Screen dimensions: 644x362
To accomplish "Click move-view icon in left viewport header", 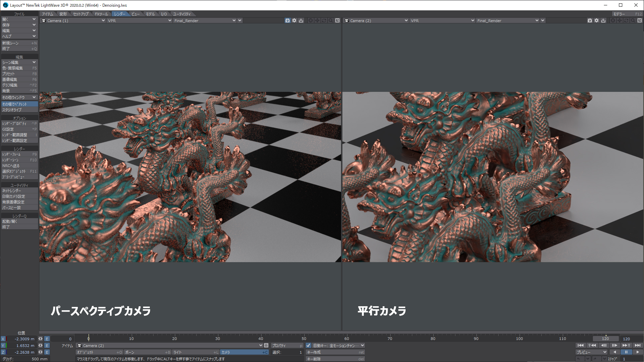I will (x=317, y=20).
